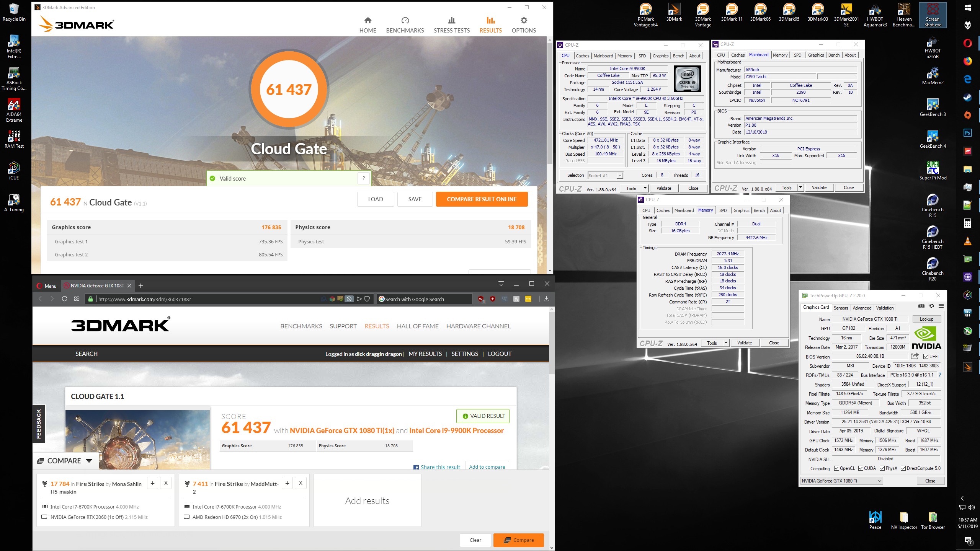Click the Search with Google Search field

tap(425, 299)
